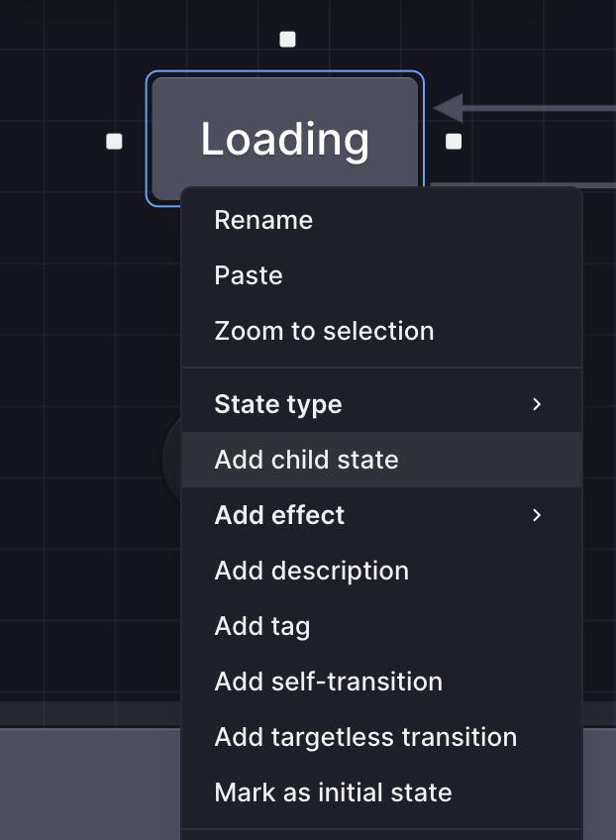Click the chevron beside Add effect
Viewport: 616px width, 840px height.
[x=537, y=515]
